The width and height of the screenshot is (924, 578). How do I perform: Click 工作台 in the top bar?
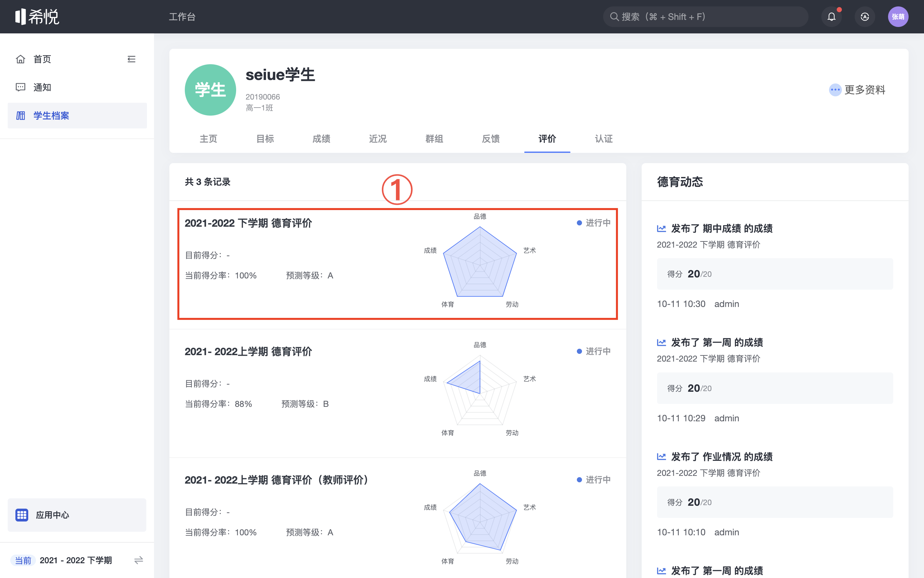[182, 16]
